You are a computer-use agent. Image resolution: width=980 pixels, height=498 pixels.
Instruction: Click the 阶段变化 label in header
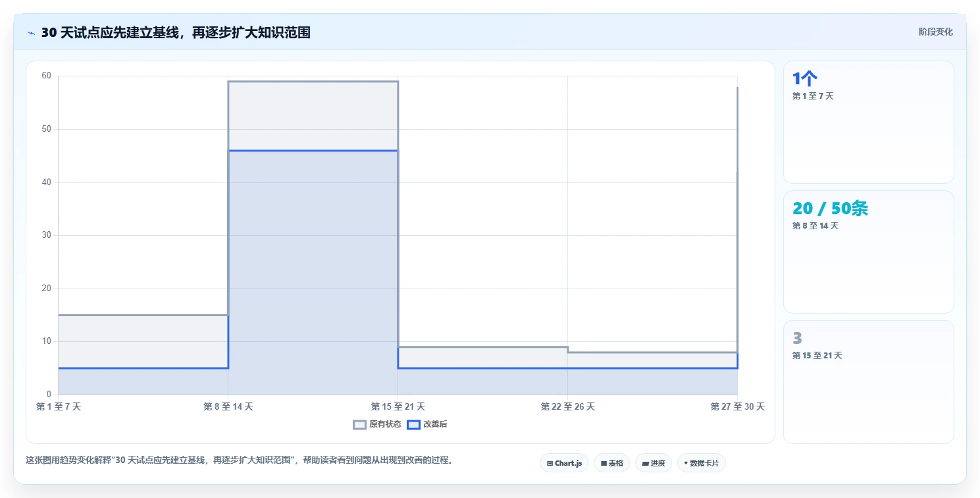pyautogui.click(x=935, y=32)
